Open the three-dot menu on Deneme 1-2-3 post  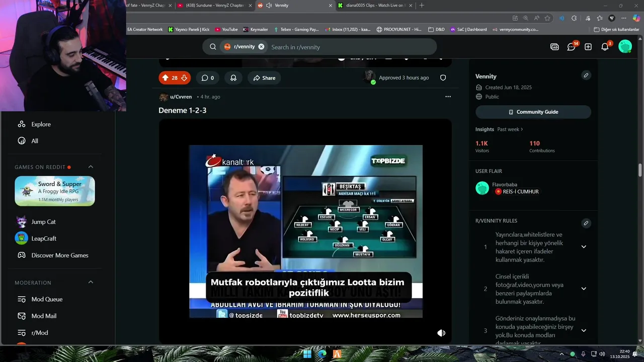pyautogui.click(x=448, y=97)
